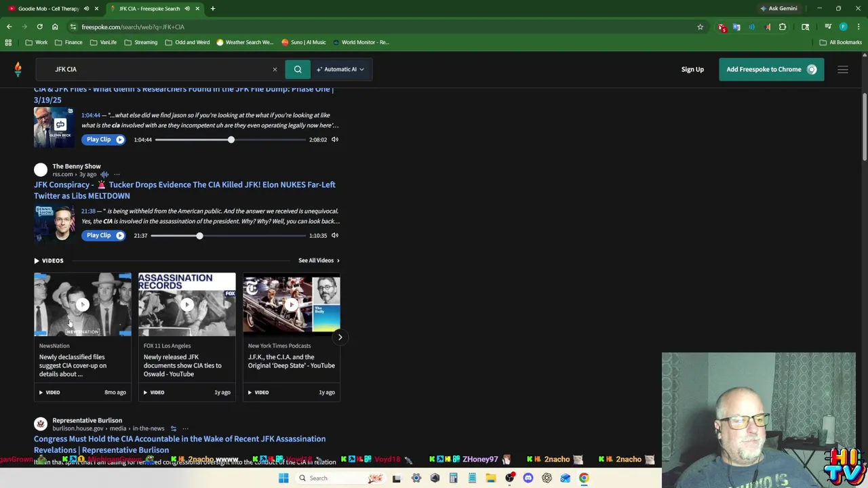Bookmark this page with the star icon
Image resolution: width=868 pixels, height=488 pixels.
click(x=700, y=27)
